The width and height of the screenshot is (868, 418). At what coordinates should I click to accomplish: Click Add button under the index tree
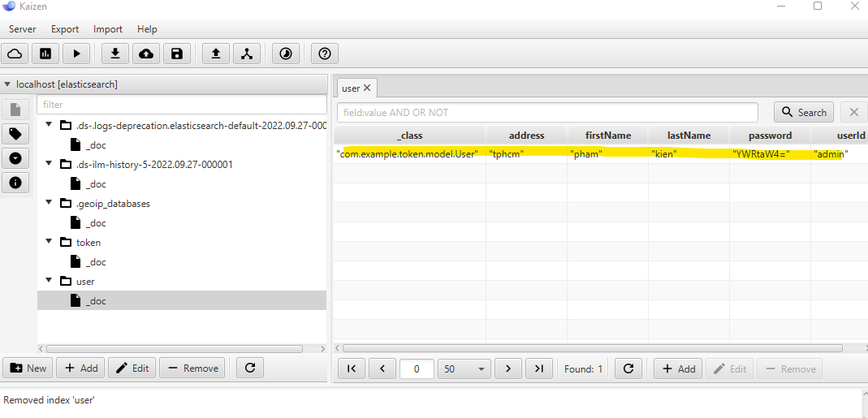point(81,368)
